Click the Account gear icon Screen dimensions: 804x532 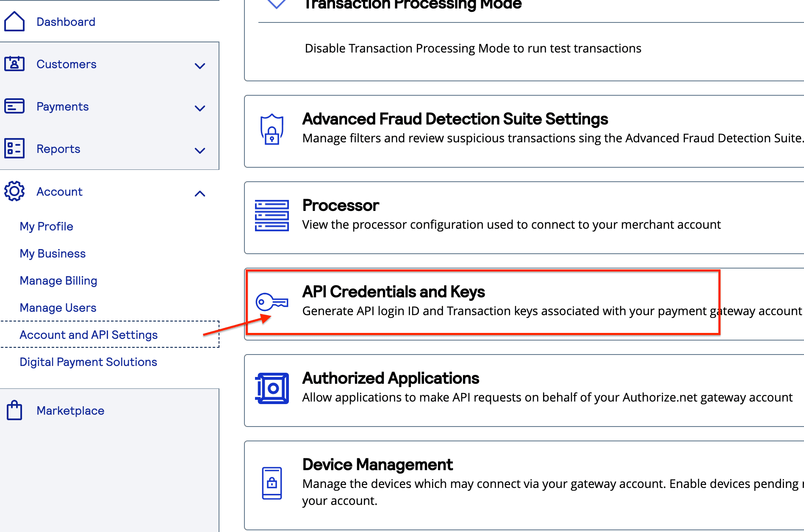(x=14, y=191)
